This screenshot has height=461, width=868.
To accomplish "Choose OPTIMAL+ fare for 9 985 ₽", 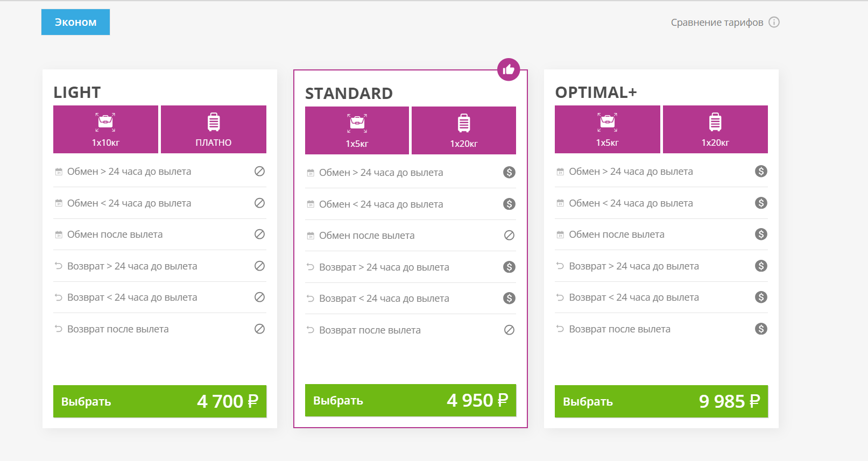I will click(x=661, y=401).
